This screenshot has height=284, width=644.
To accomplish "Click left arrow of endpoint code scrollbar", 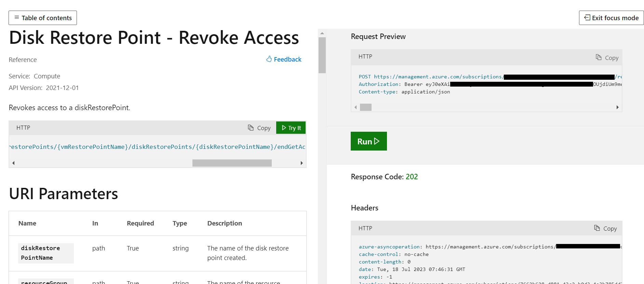I will pos(13,163).
